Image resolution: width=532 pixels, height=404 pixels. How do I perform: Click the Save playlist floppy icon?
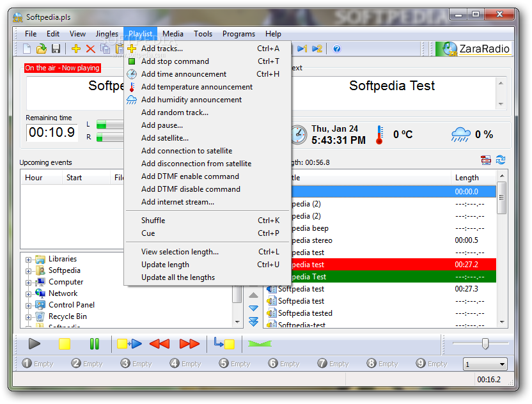(56, 49)
